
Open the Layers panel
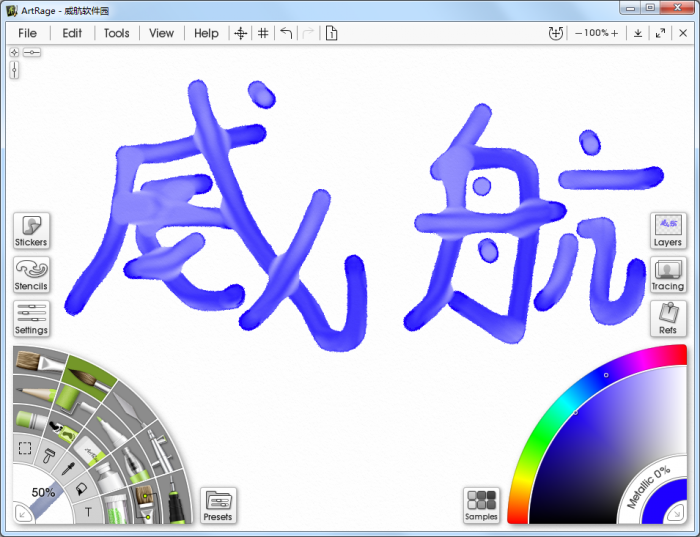click(668, 230)
